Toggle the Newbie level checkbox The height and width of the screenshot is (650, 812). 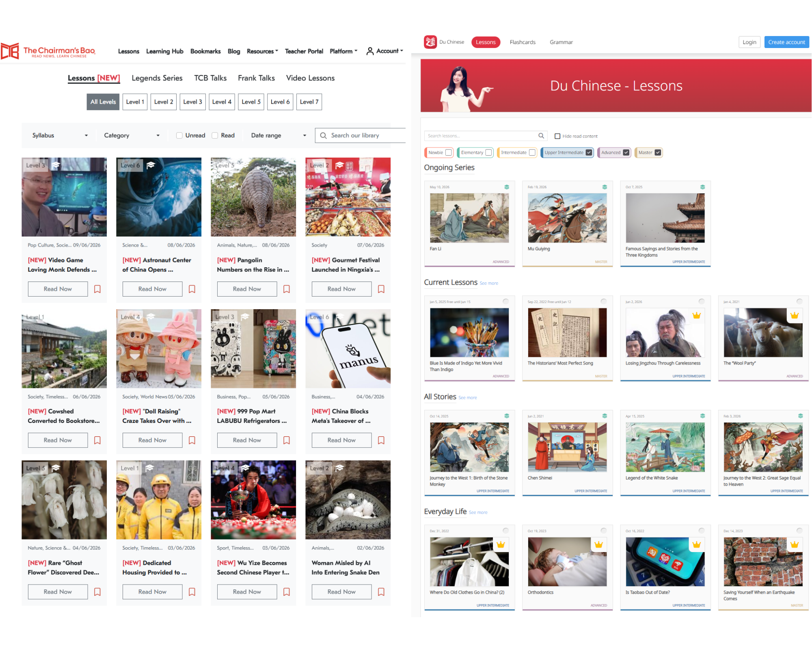click(x=449, y=152)
